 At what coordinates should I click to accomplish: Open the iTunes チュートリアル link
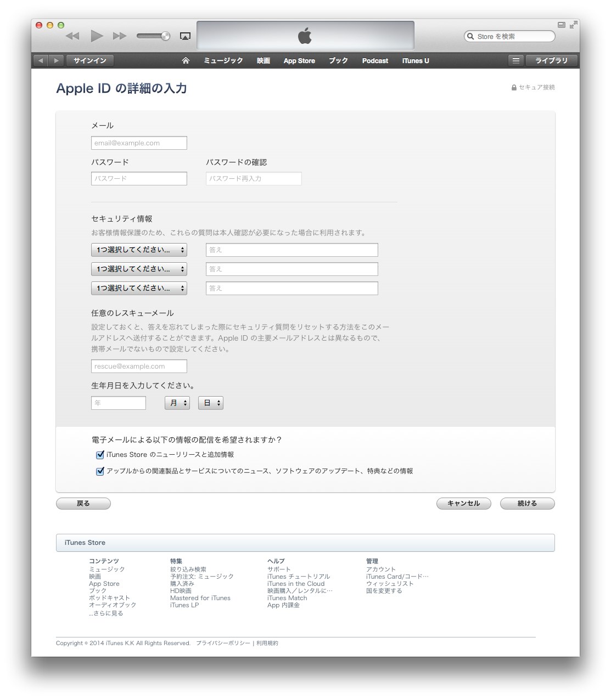[x=299, y=577]
